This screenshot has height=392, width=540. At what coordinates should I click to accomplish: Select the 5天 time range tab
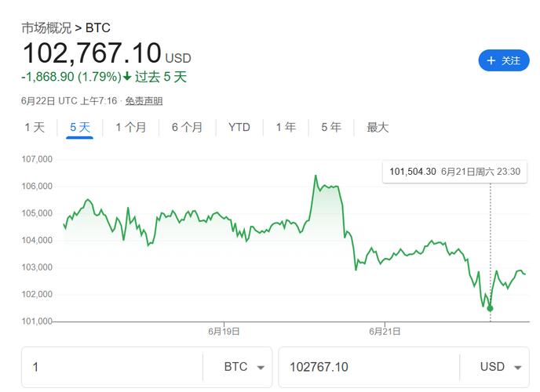click(x=80, y=127)
